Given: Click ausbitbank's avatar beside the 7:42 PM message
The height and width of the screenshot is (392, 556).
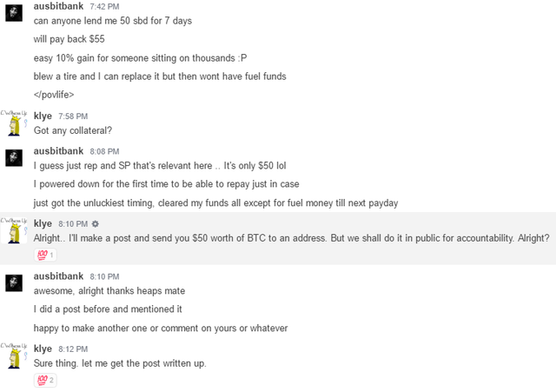Looking at the screenshot, I should (x=14, y=14).
